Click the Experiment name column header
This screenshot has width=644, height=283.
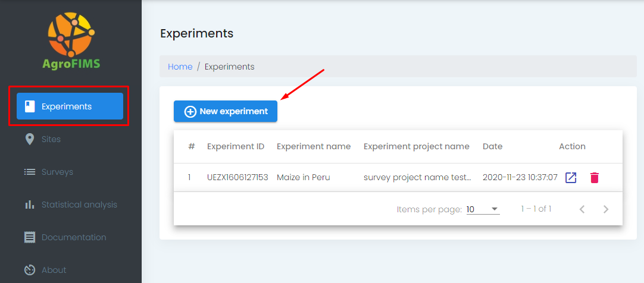coord(314,146)
